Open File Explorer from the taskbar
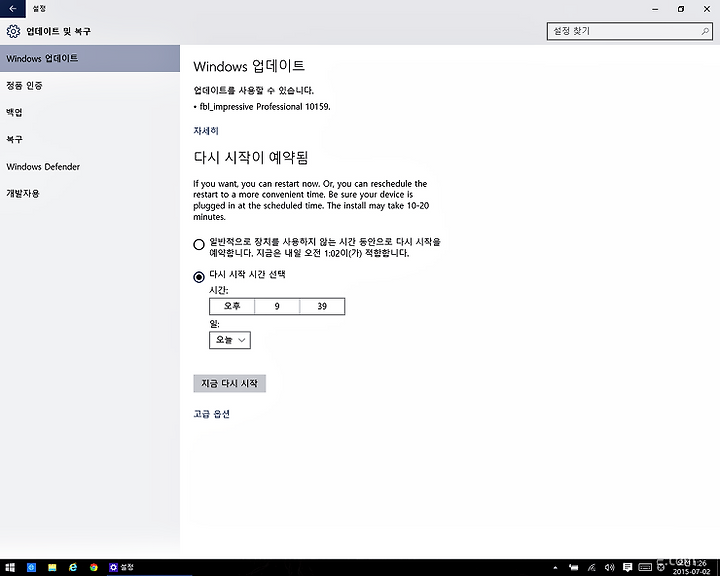This screenshot has width=720, height=576. [52, 567]
